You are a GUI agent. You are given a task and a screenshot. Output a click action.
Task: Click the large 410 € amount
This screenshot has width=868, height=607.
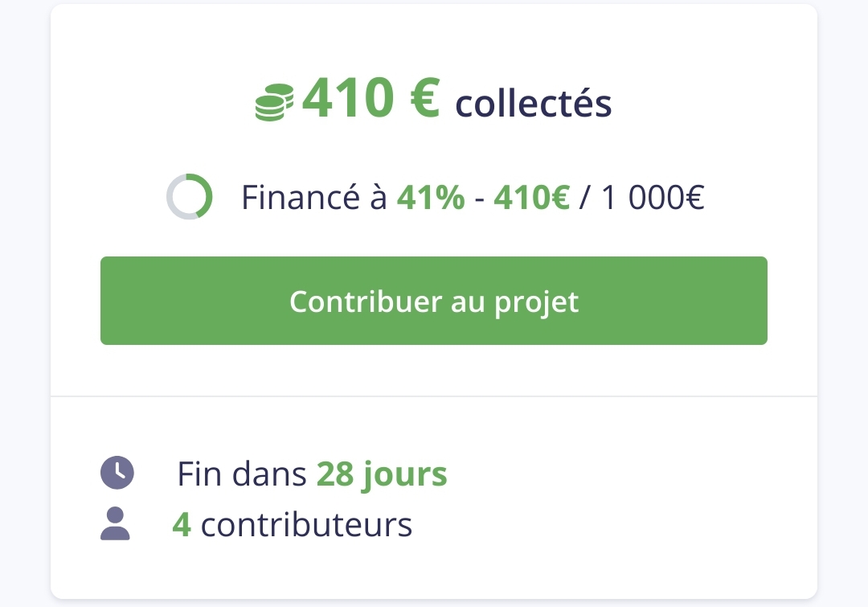pyautogui.click(x=371, y=99)
